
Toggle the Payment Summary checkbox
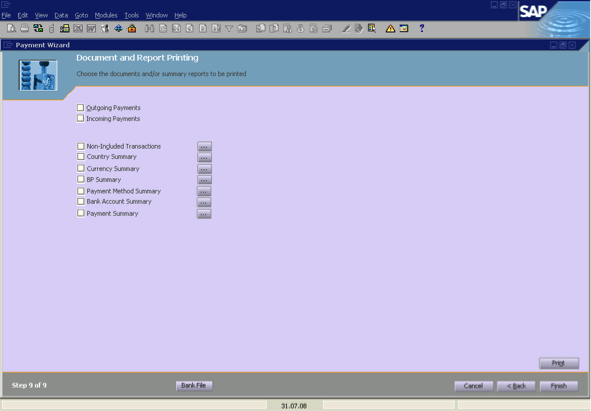point(81,213)
